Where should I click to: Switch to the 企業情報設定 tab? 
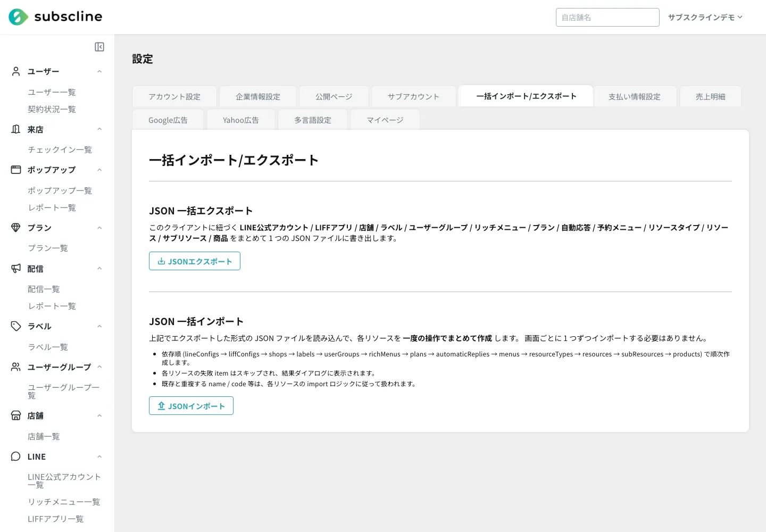258,96
